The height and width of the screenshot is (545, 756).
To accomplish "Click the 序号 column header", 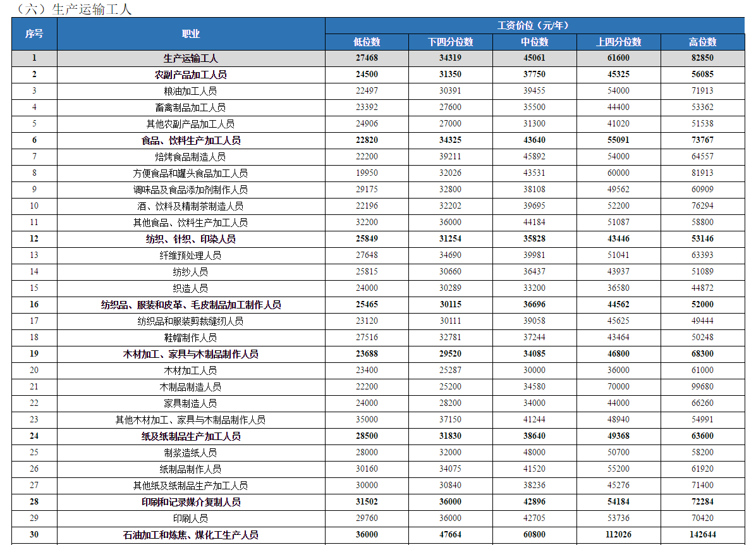I will click(34, 34).
